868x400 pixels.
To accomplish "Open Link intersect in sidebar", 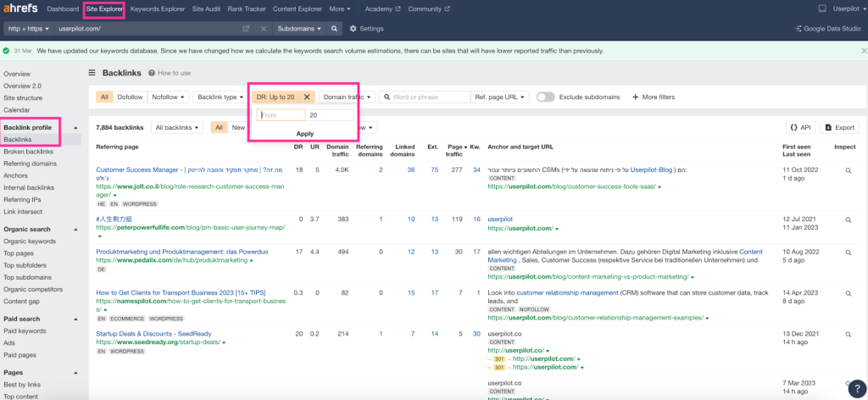I will (x=23, y=211).
